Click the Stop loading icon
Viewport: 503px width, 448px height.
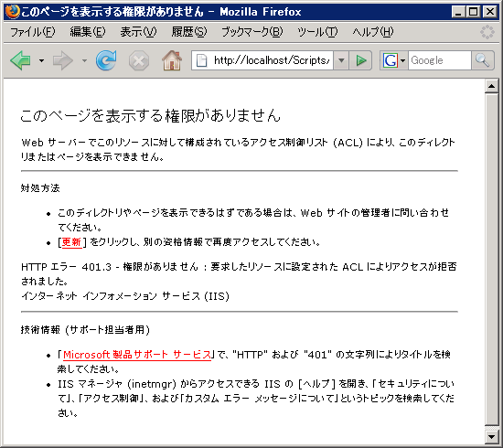coord(139,60)
